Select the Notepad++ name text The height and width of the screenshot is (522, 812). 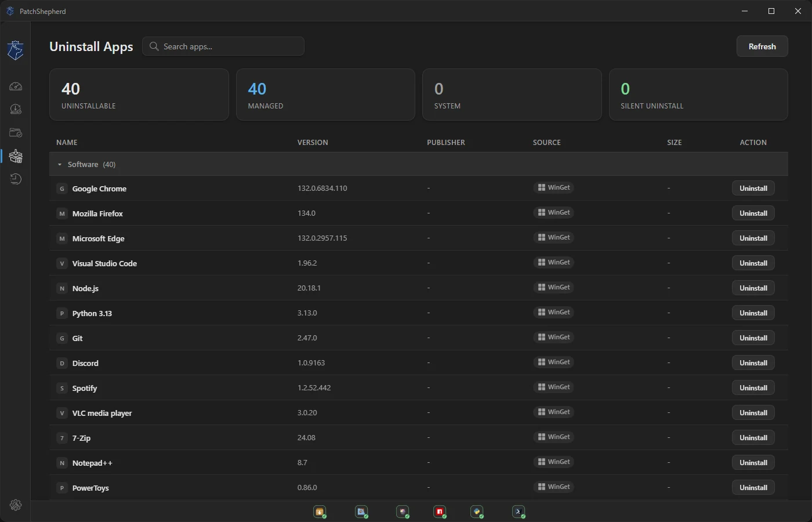(x=92, y=463)
